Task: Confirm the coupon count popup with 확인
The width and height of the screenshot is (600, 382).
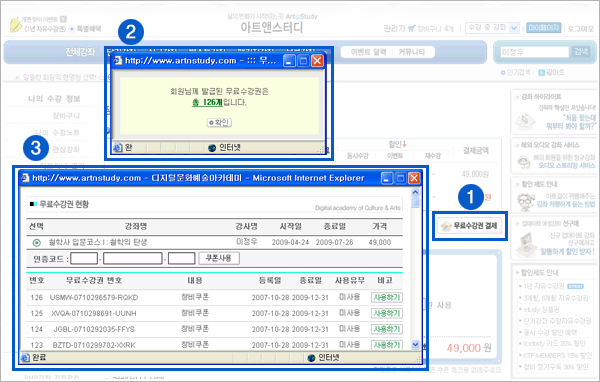Action: [x=219, y=122]
